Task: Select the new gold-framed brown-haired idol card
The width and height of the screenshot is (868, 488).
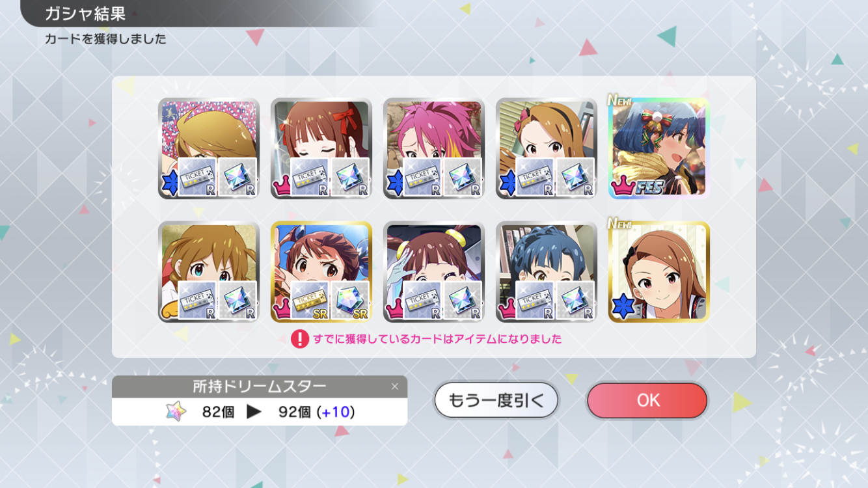Action: 659,272
